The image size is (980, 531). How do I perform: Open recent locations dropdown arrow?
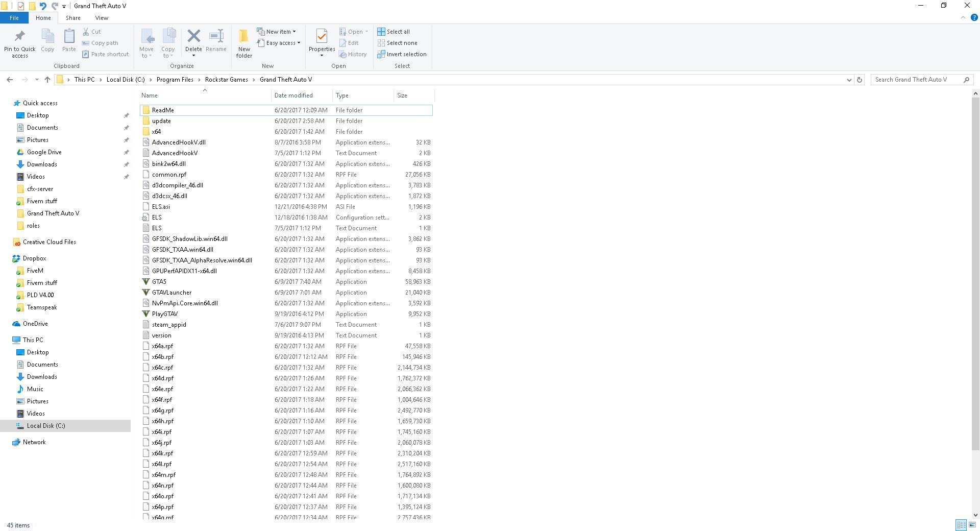(37, 80)
